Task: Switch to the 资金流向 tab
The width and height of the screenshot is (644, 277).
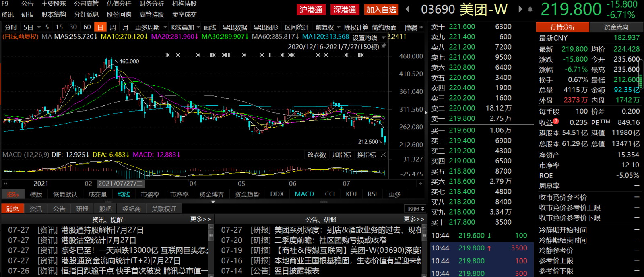Action: pyautogui.click(x=616, y=27)
